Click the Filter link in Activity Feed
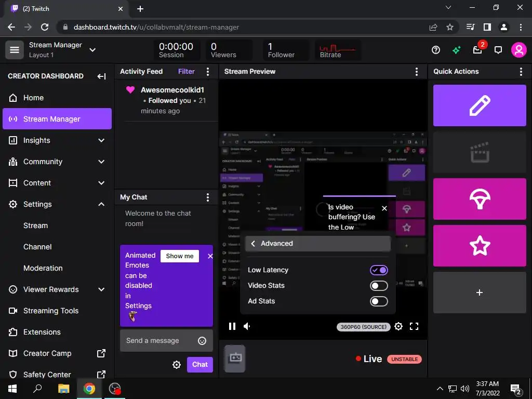This screenshot has height=399, width=532. tap(187, 71)
